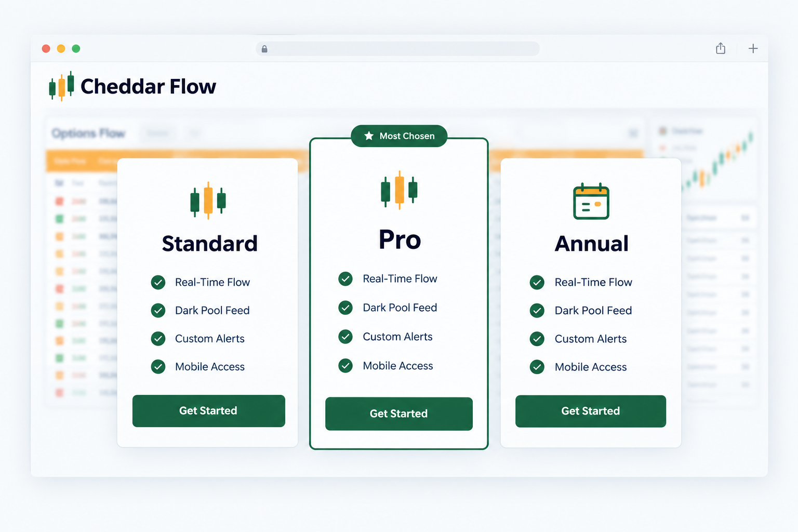This screenshot has height=532, width=798.
Task: Click the red close window button
Action: [x=46, y=48]
